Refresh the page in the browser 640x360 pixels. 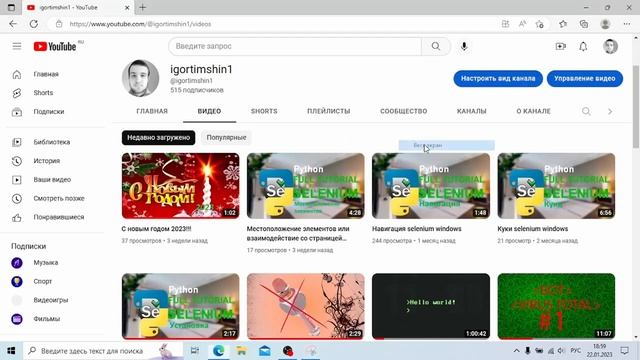[x=34, y=24]
